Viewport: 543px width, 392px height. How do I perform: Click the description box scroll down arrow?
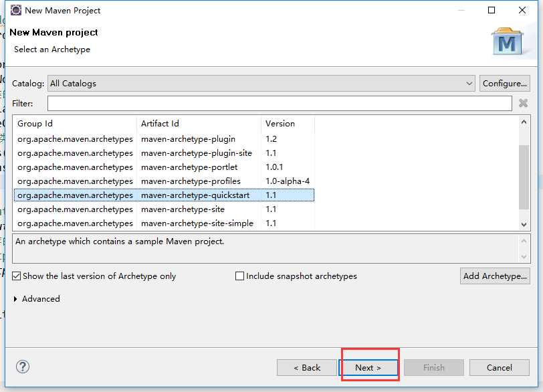click(x=524, y=257)
